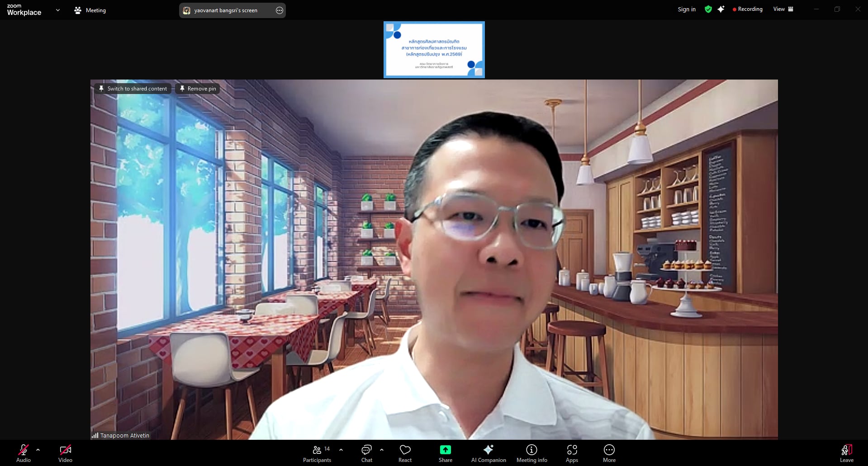868x466 pixels.
Task: Open the Zoom Workplace dropdown arrow
Action: click(58, 10)
